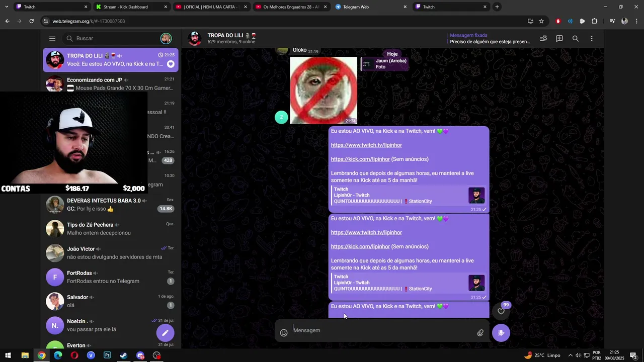The image size is (644, 362).
Task: Open the Salvador conversation
Action: [110, 301]
